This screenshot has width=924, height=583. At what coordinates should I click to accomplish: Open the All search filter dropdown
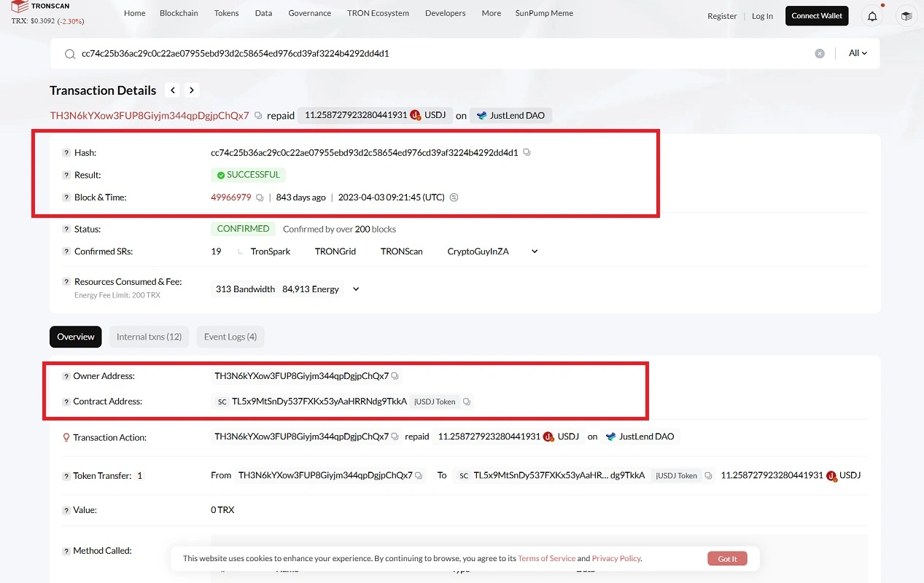858,53
